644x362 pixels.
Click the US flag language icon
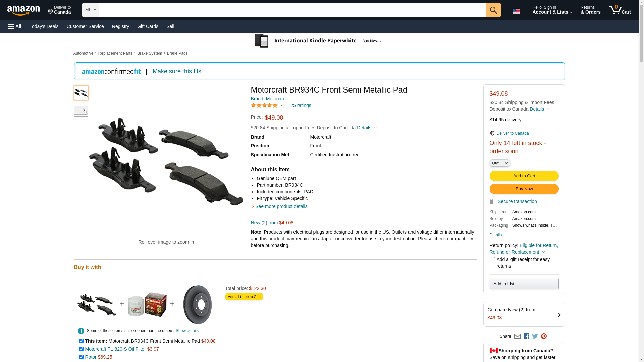(x=516, y=11)
